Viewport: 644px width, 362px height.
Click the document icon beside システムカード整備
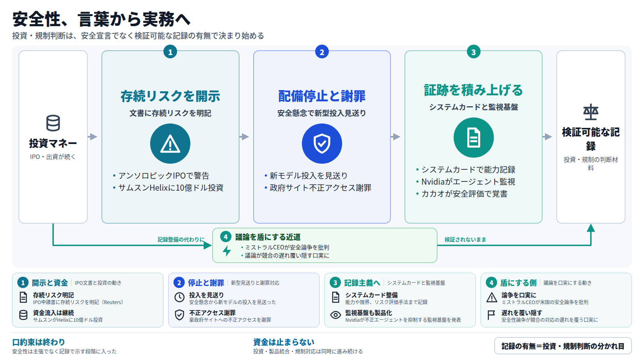(x=336, y=297)
